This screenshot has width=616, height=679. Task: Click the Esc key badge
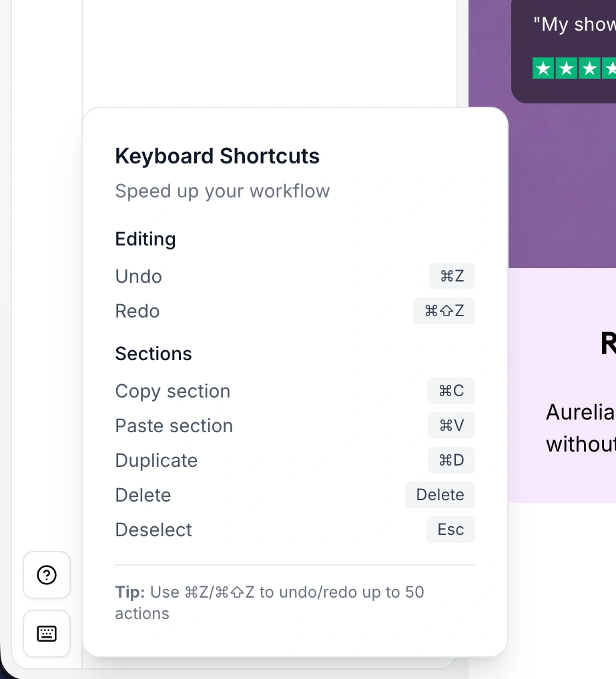(450, 530)
